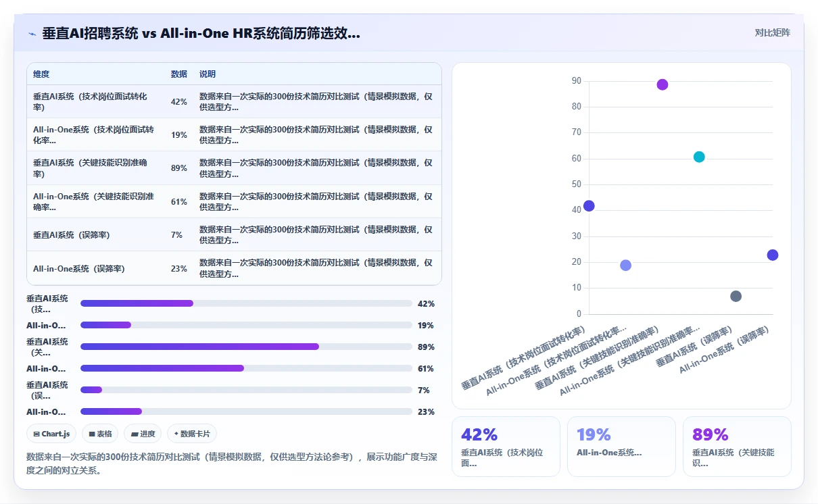Click the chart point at value 23
This screenshot has width=818, height=504.
pos(773,255)
